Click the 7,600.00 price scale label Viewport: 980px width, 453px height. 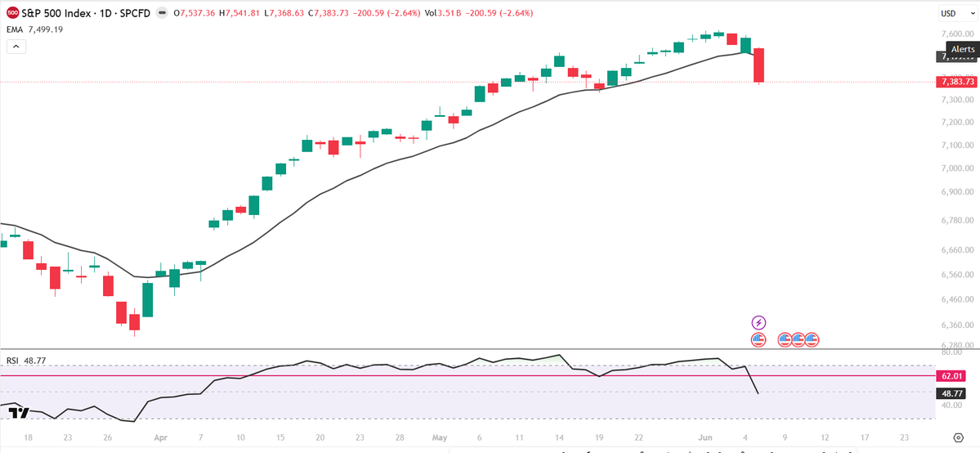coord(956,34)
